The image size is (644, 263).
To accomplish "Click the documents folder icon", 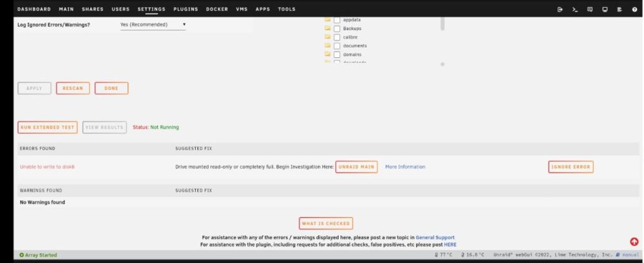I will click(x=328, y=46).
